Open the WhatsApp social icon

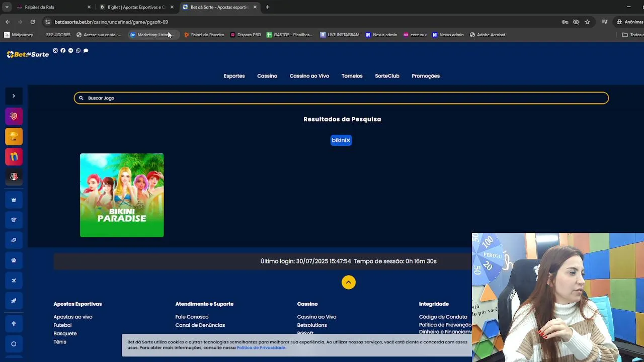(78, 50)
